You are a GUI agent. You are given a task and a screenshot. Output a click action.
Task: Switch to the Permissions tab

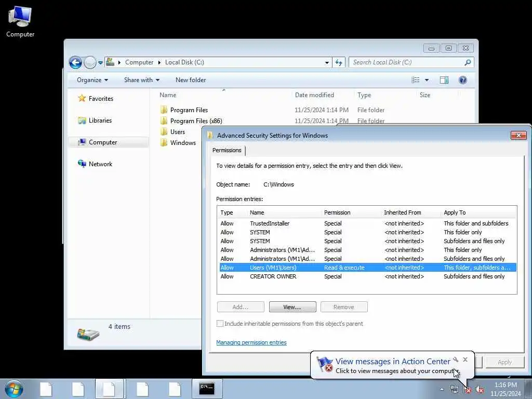coord(227,150)
